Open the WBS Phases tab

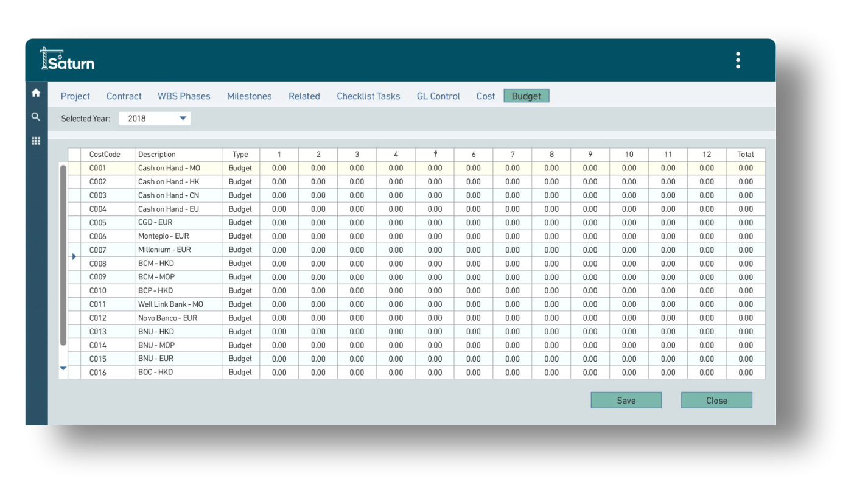coord(184,96)
